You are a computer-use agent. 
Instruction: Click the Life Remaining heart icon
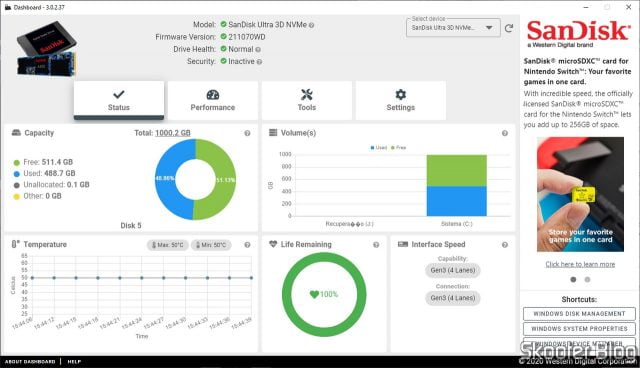[x=273, y=244]
